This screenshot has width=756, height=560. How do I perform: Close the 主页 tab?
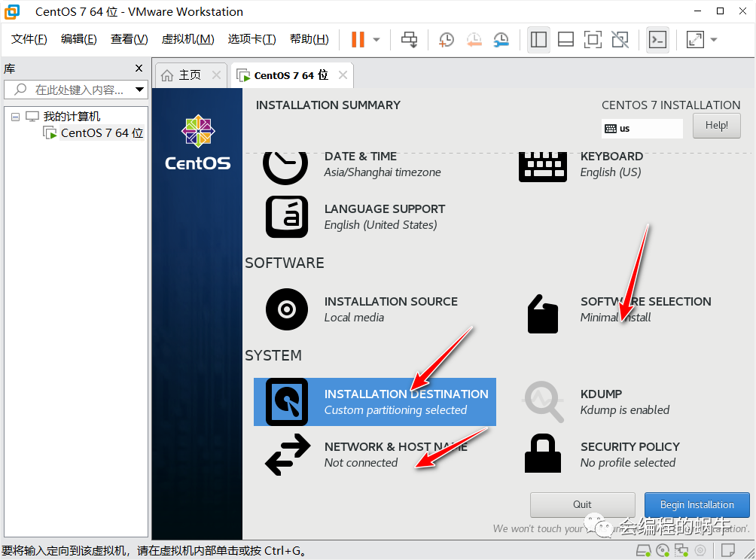pyautogui.click(x=216, y=75)
